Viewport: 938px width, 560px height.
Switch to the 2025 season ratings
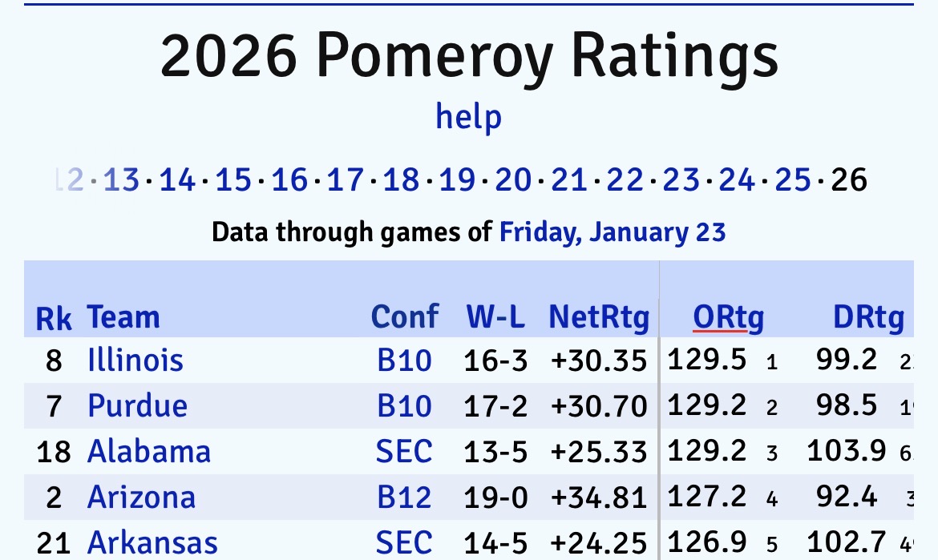click(792, 180)
